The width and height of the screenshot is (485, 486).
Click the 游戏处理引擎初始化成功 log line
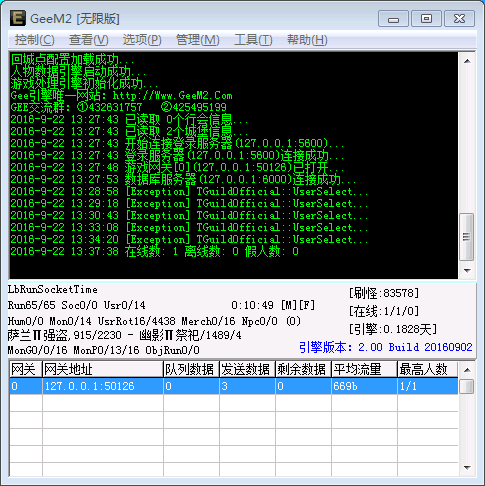pos(84,84)
